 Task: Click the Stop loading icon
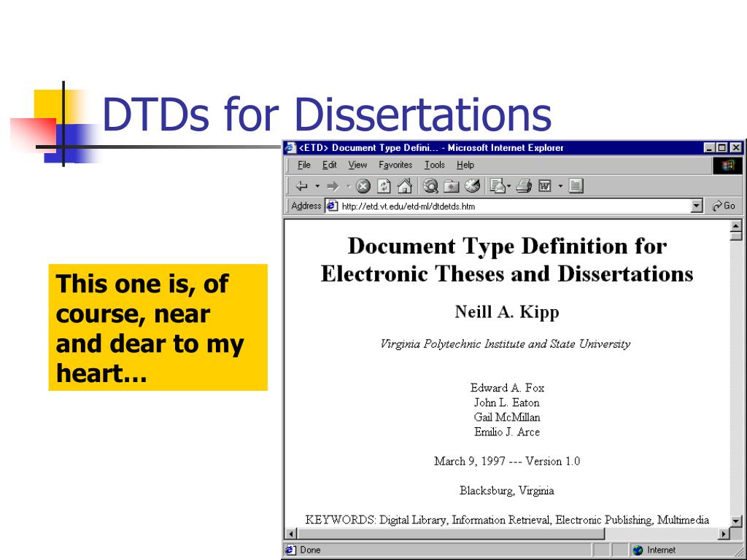tap(363, 186)
